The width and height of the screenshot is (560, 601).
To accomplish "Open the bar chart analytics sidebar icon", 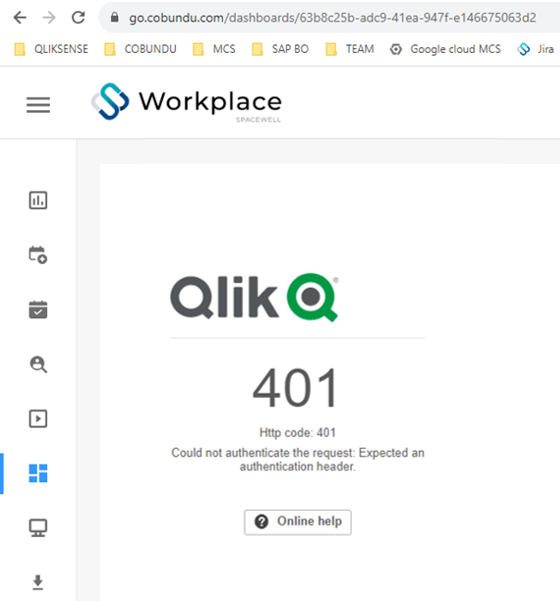I will (x=38, y=200).
